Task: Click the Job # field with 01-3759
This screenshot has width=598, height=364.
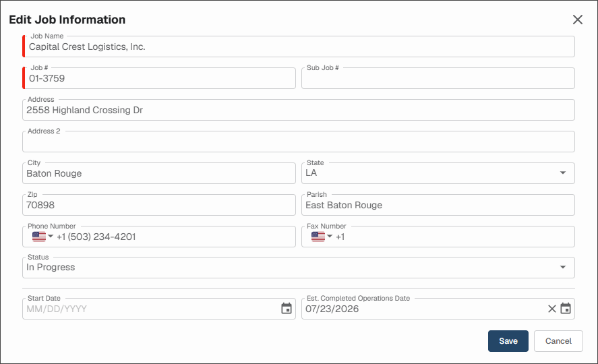Action: coord(159,78)
